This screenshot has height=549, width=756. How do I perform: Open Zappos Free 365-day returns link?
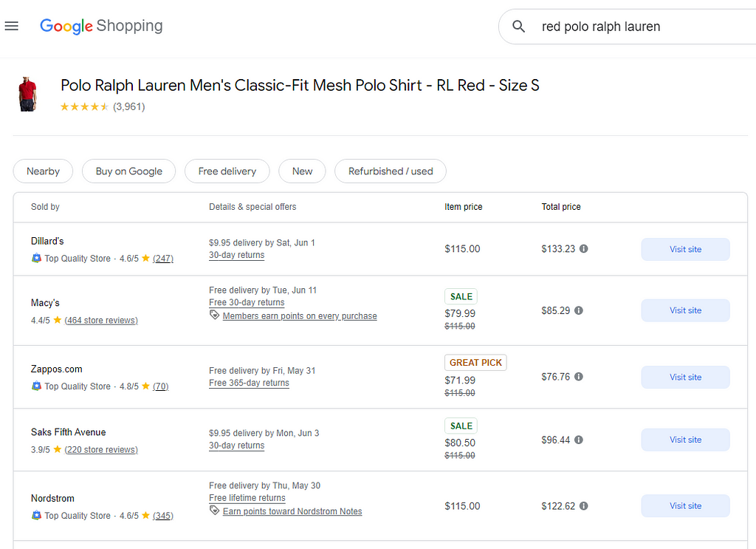pos(250,383)
